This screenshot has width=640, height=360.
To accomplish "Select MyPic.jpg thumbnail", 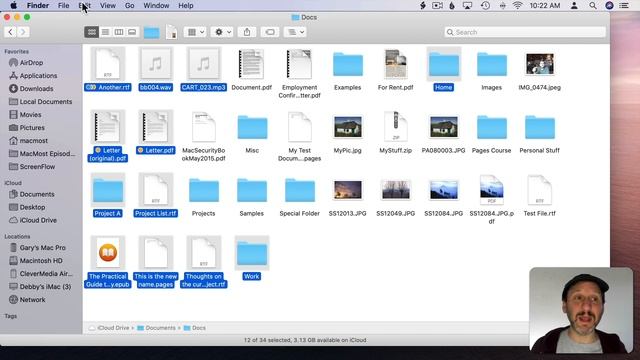I will point(348,127).
